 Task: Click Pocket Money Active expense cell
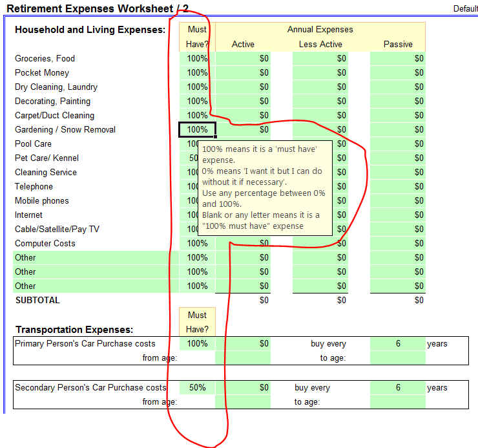(x=243, y=72)
